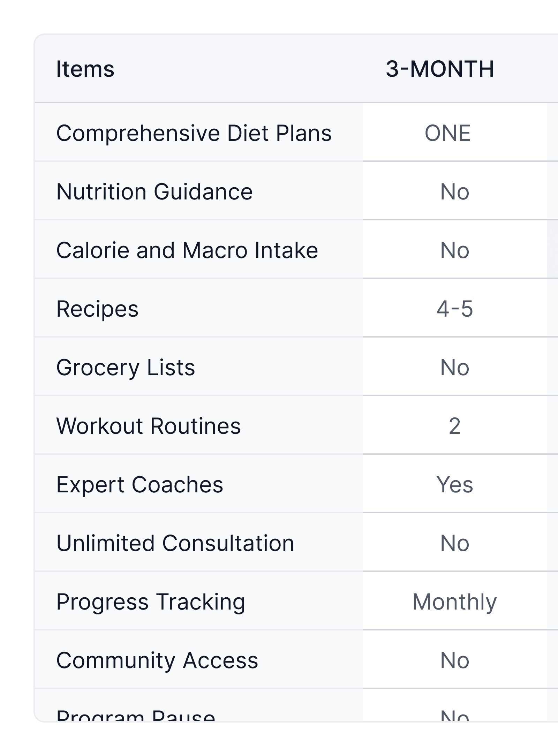Click the Workout Routines row label

(149, 426)
